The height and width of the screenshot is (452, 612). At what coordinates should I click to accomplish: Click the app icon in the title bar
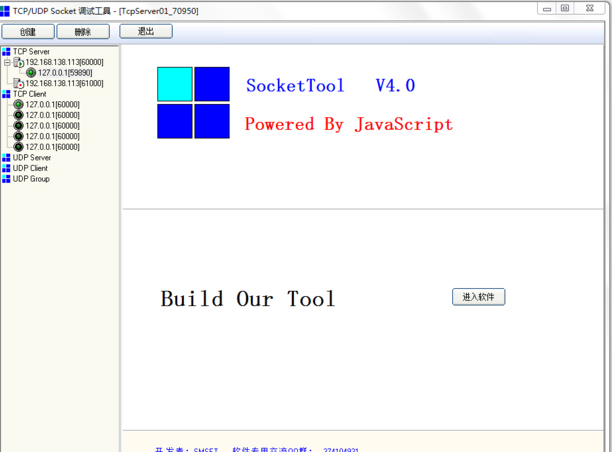(5, 11)
